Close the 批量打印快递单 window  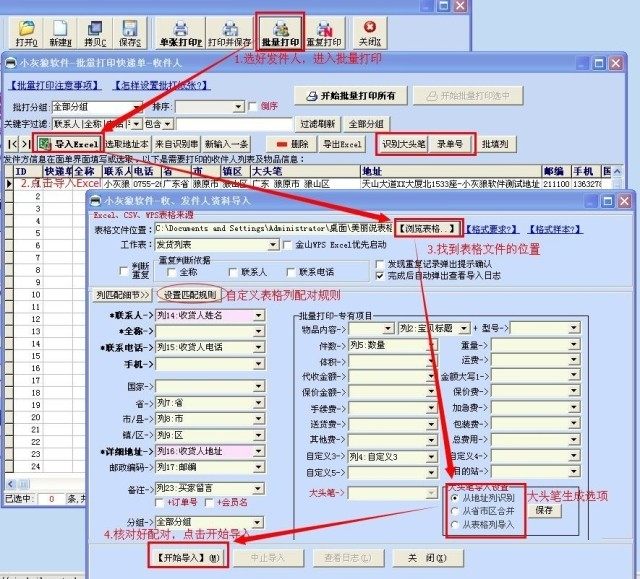(616, 63)
